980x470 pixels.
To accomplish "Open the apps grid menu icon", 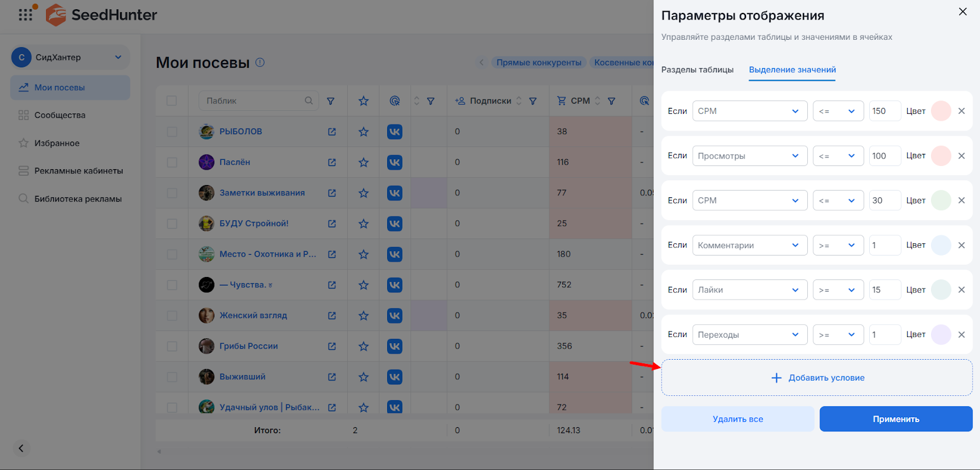I will coord(25,15).
